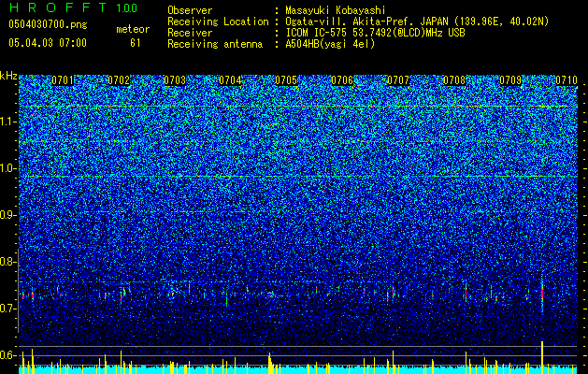Click the version number 1.0.0
The height and width of the screenshot is (374, 588).
127,7
